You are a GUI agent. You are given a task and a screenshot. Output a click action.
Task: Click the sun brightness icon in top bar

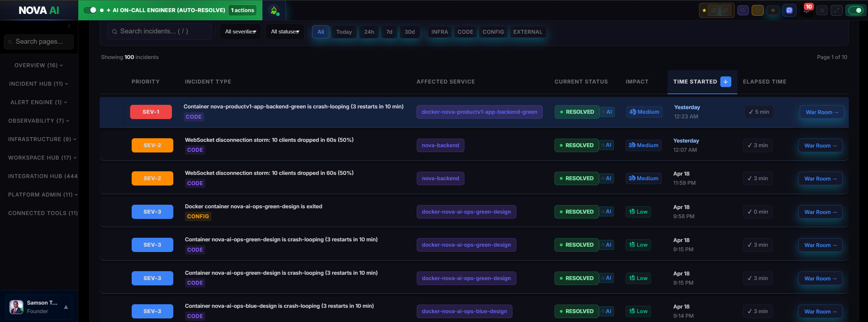773,10
